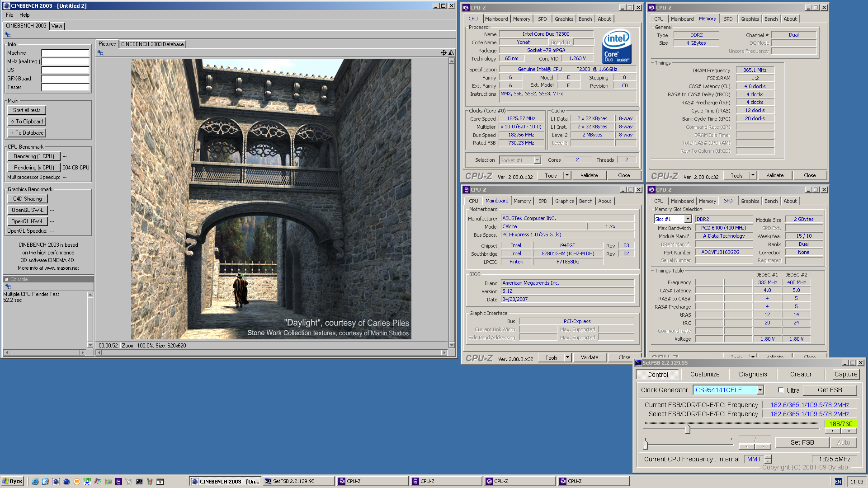
Task: Click the FSB frequency slider thumb
Action: click(x=687, y=429)
